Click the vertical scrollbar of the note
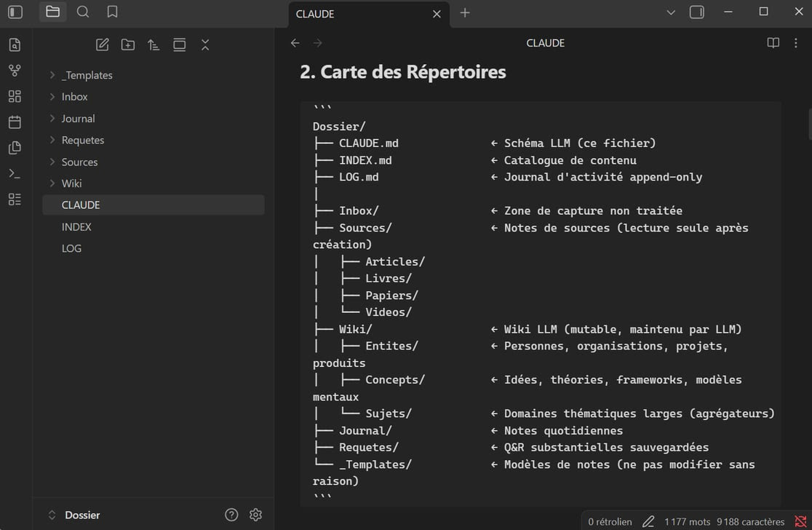Screen dimensions: 812x530 tap(809, 124)
